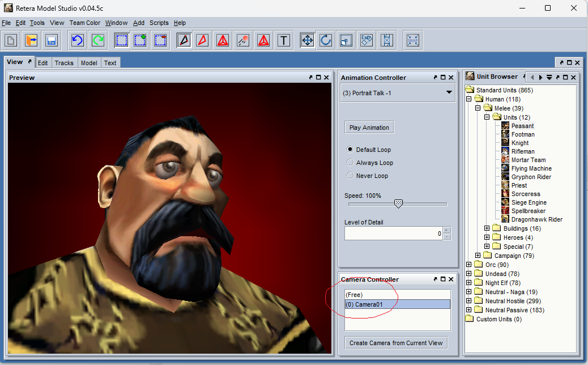588x365 pixels.
Task: Undock the Animation Controller panel
Action: [x=435, y=77]
